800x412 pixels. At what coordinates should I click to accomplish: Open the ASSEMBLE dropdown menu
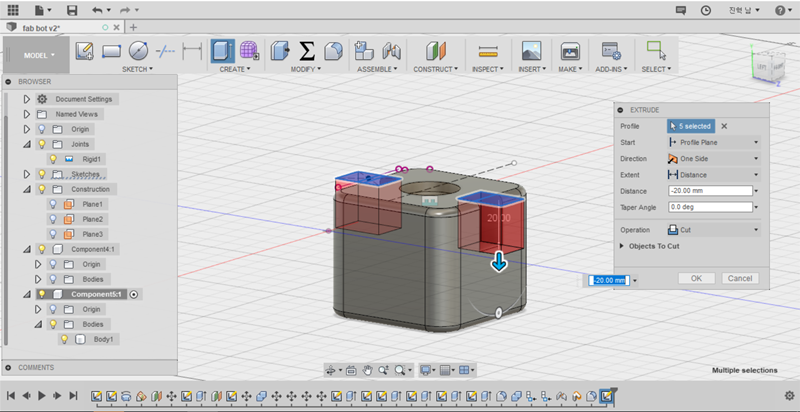point(376,70)
